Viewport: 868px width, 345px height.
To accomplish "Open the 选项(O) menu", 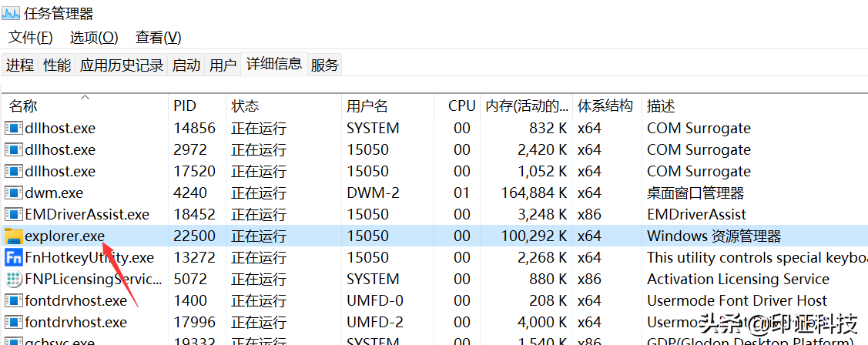I will [x=94, y=37].
